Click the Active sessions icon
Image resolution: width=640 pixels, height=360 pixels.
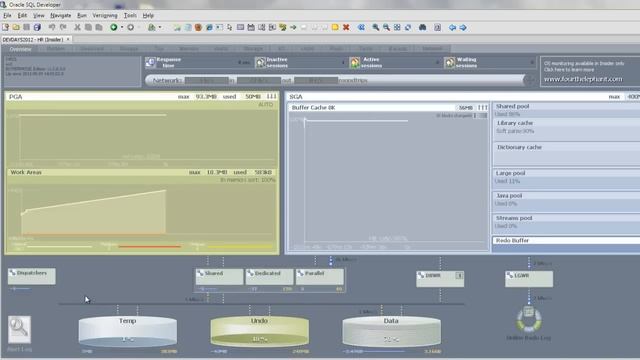click(x=355, y=62)
